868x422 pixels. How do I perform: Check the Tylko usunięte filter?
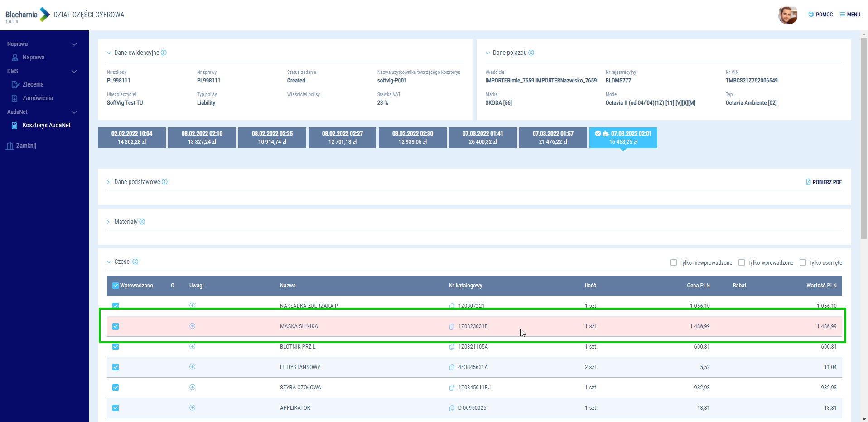803,263
